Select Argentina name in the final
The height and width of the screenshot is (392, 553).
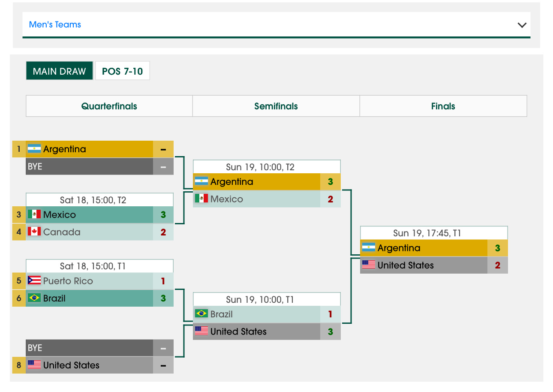(x=399, y=248)
